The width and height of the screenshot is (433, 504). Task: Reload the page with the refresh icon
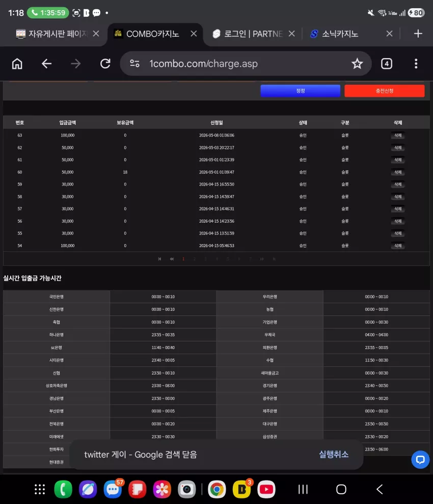click(x=105, y=64)
